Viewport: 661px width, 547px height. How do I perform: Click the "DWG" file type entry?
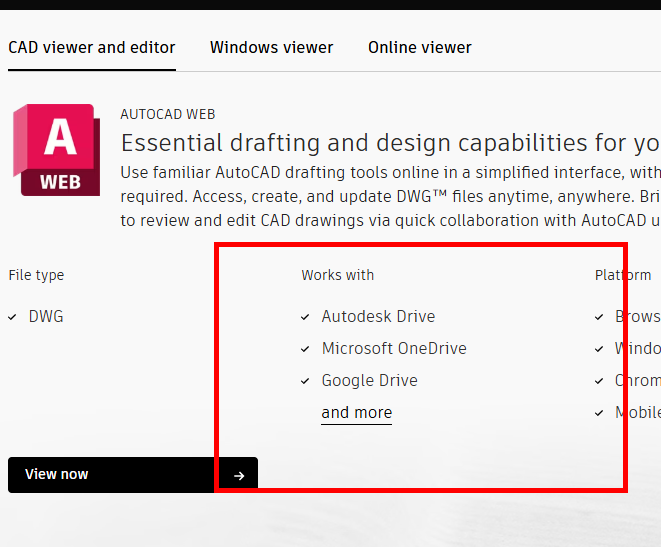pos(46,316)
